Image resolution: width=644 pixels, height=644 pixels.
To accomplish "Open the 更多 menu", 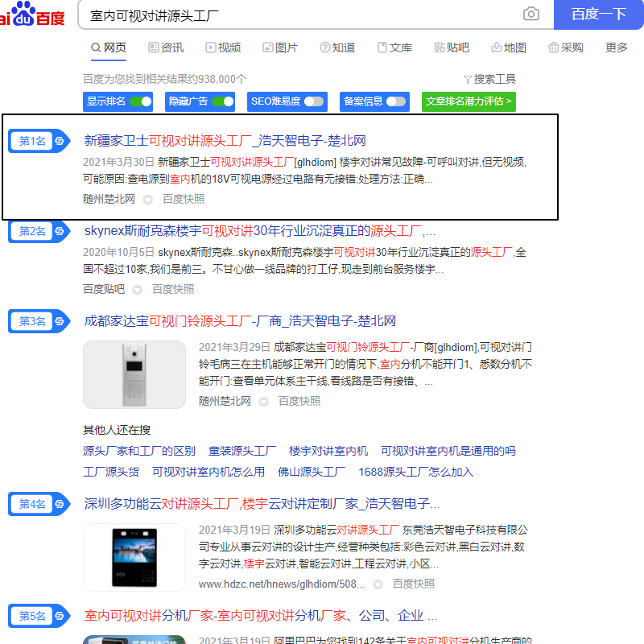I will point(616,47).
